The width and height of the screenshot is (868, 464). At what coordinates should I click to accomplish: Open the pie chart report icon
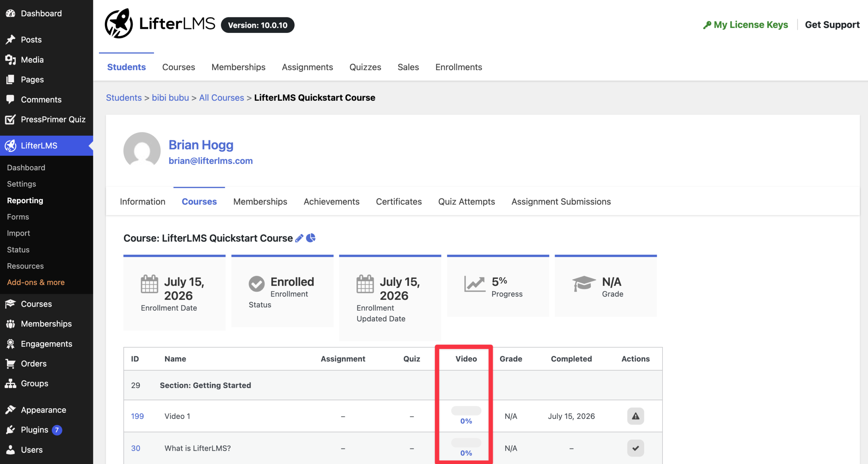click(311, 238)
